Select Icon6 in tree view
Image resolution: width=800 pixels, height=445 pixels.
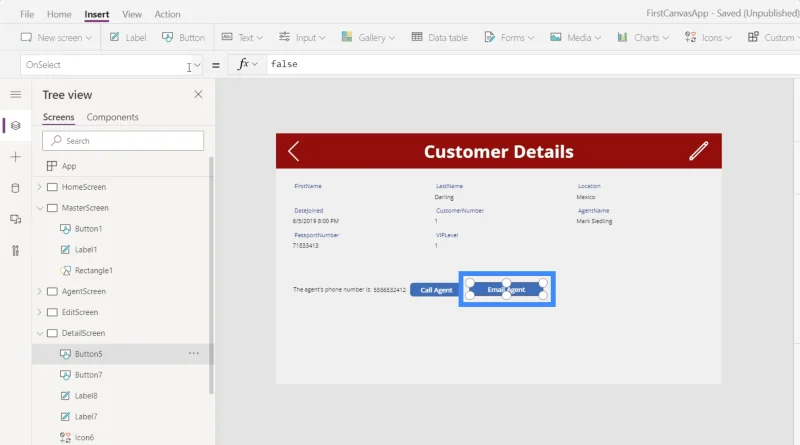pyautogui.click(x=84, y=437)
